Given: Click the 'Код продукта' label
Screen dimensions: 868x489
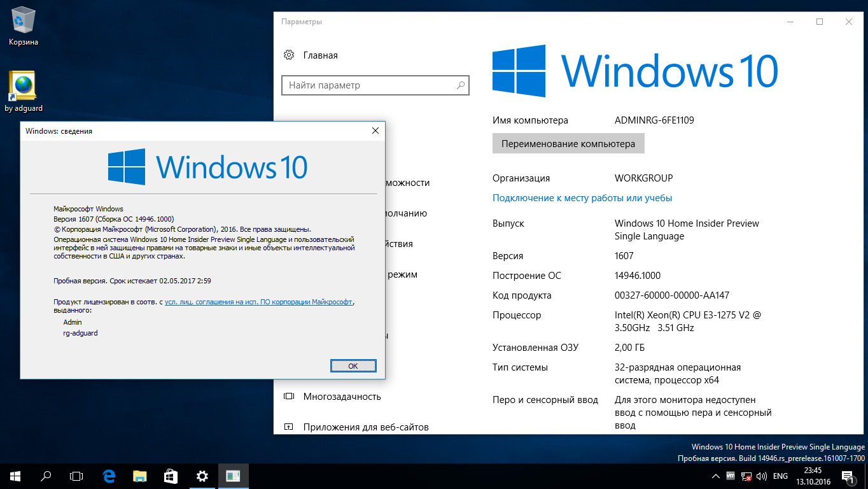Looking at the screenshot, I should [522, 295].
